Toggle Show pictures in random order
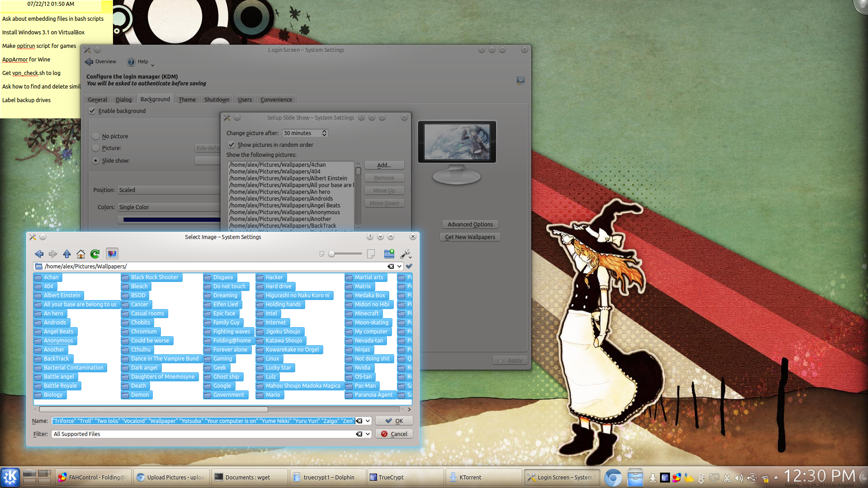 click(231, 145)
